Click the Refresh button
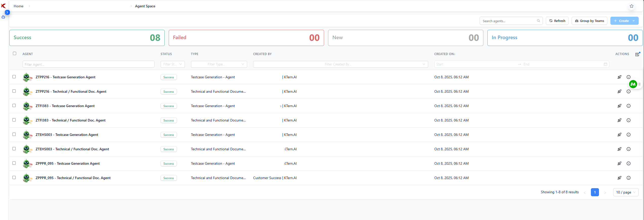The image size is (644, 220). [x=557, y=21]
